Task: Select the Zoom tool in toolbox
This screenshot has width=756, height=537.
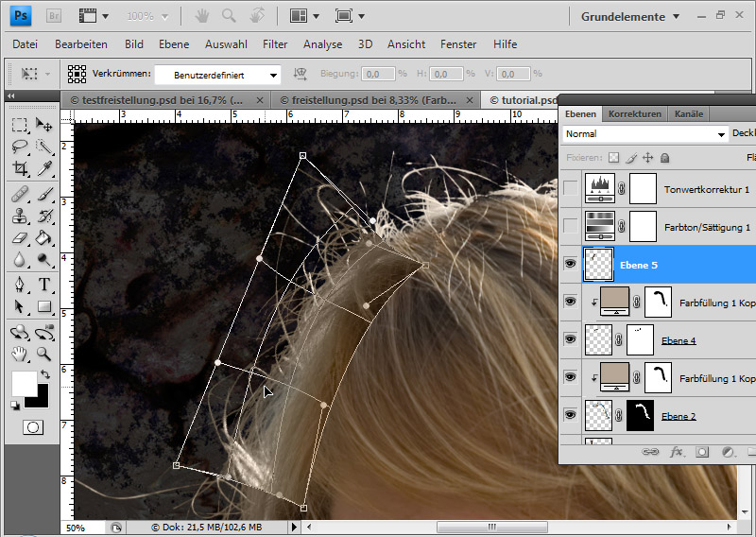Action: pos(43,354)
